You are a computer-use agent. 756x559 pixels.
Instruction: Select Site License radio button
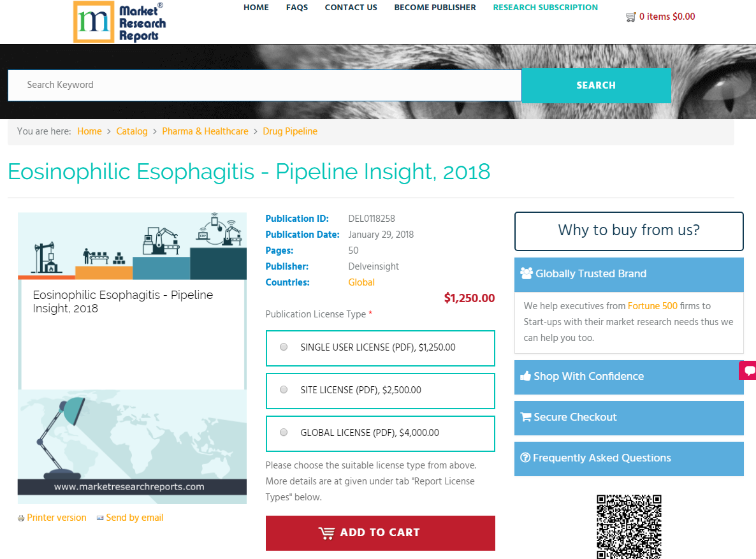point(284,389)
